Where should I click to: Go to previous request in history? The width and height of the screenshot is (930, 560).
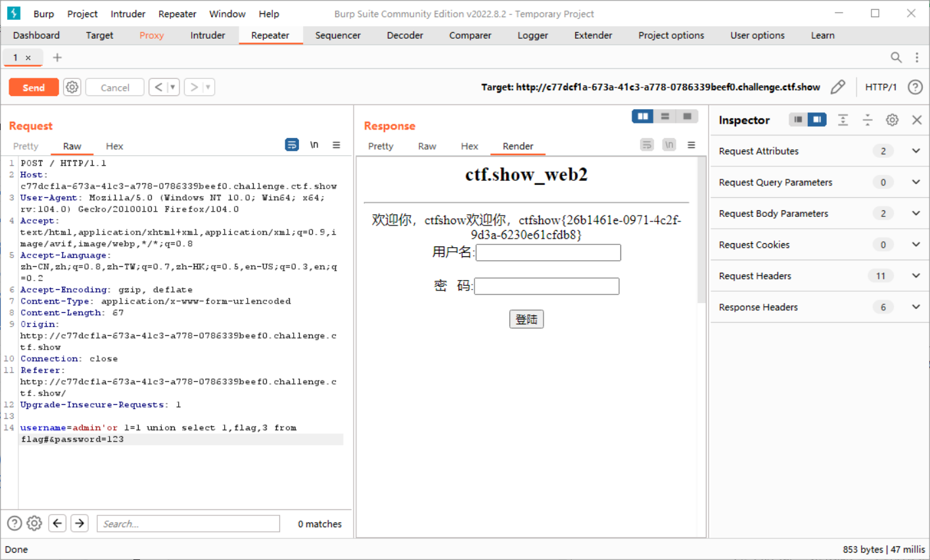(x=158, y=87)
